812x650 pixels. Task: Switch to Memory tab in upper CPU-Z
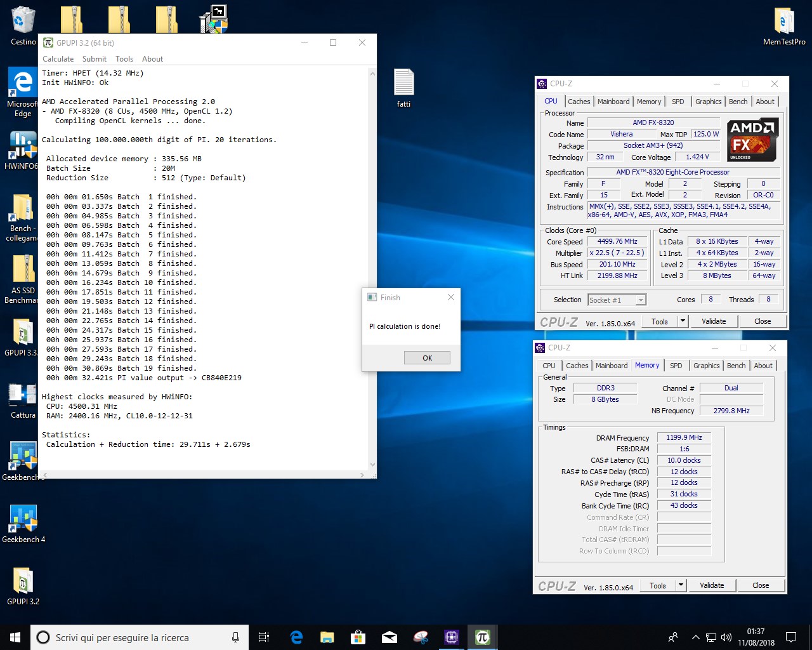[x=649, y=102]
